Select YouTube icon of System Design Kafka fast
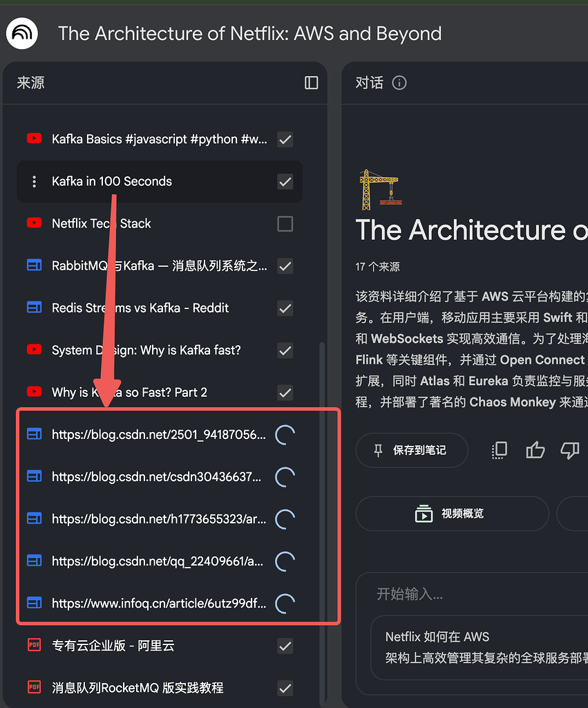The image size is (588, 708). pyautogui.click(x=35, y=349)
